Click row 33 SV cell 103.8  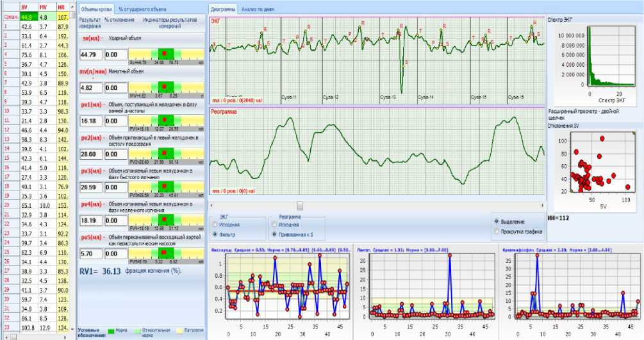(x=28, y=328)
